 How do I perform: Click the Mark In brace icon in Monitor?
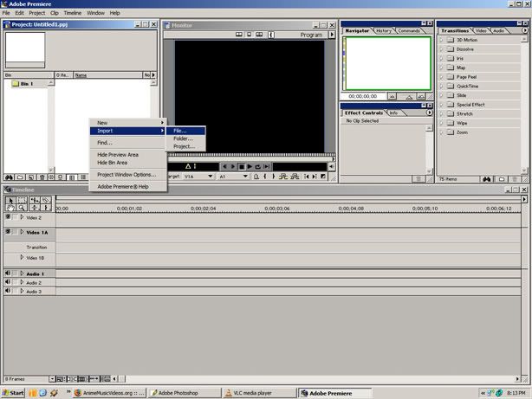(x=264, y=177)
